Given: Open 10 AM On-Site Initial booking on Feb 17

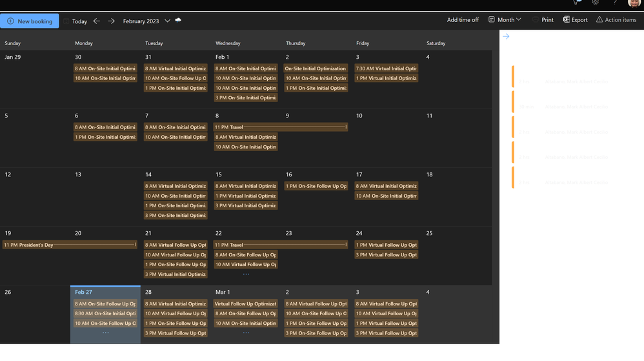Looking at the screenshot, I should click(x=387, y=196).
